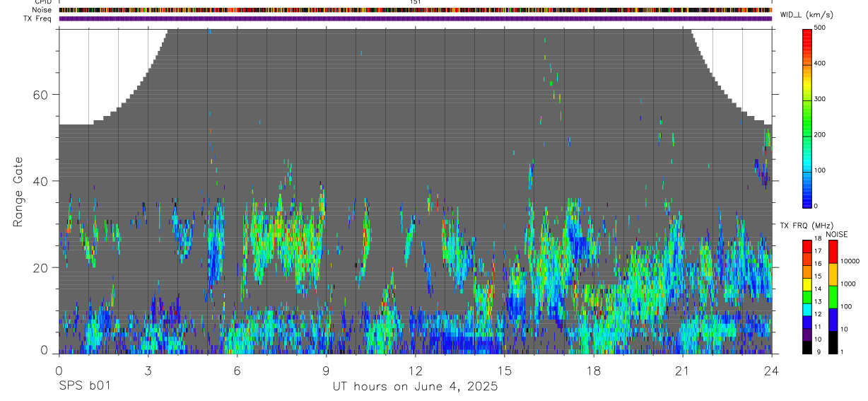Click the '20' tick on the Range Gate axis

click(41, 267)
